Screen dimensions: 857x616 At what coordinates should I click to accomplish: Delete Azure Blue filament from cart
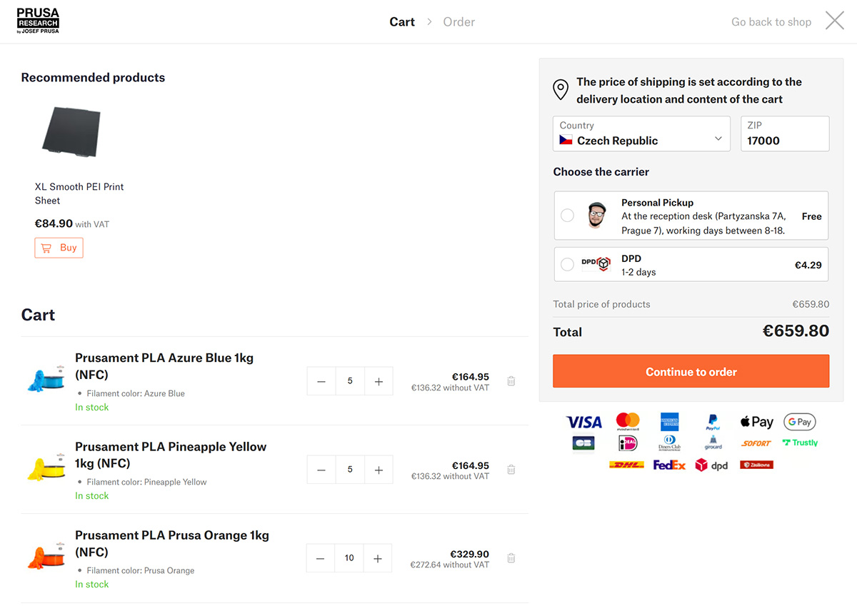pos(511,381)
